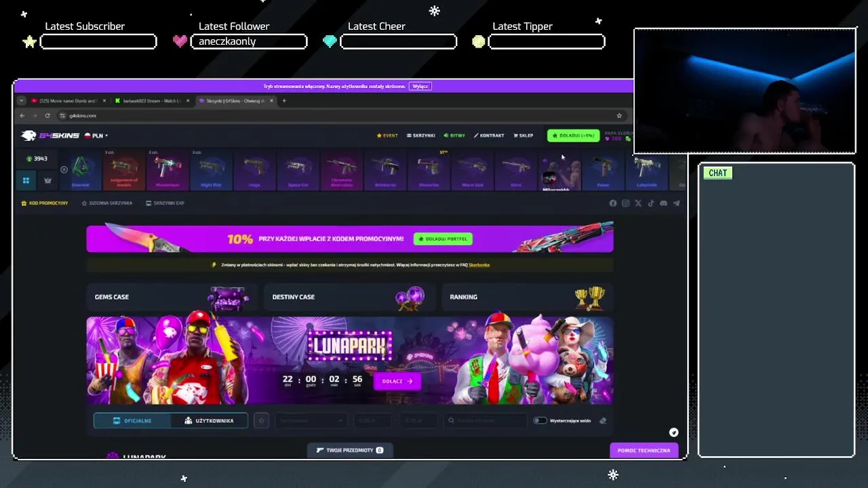Click the aneczkaonly Latest Follower field
Viewport: 868px width, 488px height.
coord(249,42)
